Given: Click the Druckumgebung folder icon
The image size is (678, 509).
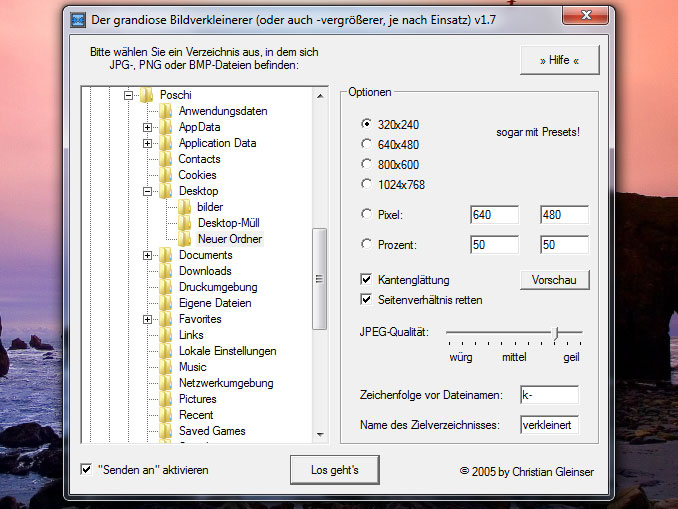Looking at the screenshot, I should click(x=166, y=287).
